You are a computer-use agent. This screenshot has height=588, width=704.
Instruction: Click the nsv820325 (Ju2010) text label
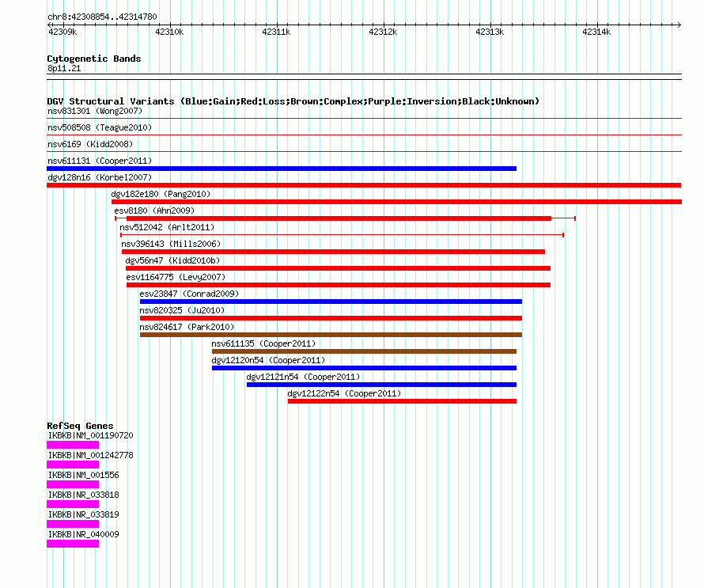(182, 310)
